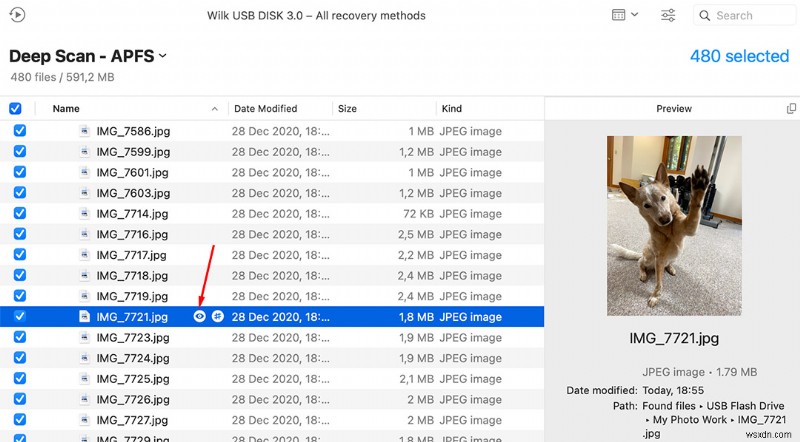Click file icon of IMG_7714.jpg
Viewport: 800px width, 442px height.
point(85,213)
